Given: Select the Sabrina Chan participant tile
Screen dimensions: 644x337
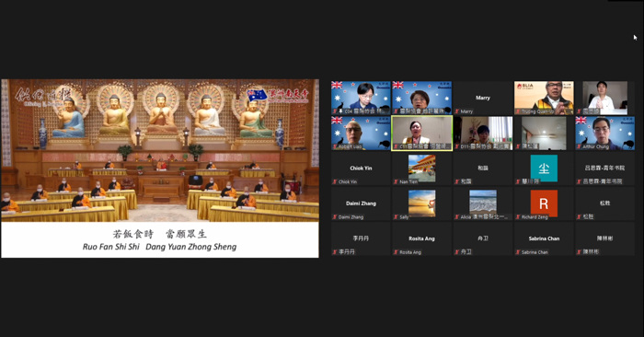Looking at the screenshot, I should point(544,238).
